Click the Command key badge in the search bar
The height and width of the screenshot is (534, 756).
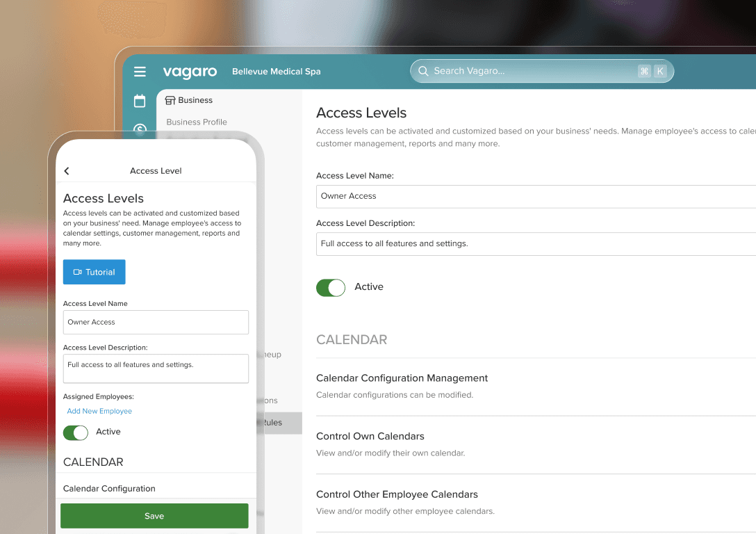pyautogui.click(x=644, y=71)
